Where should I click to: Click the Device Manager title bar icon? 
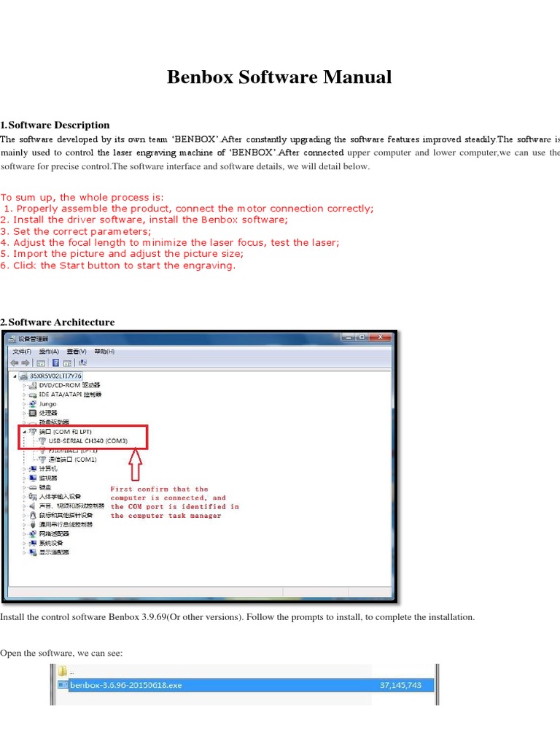click(12, 338)
